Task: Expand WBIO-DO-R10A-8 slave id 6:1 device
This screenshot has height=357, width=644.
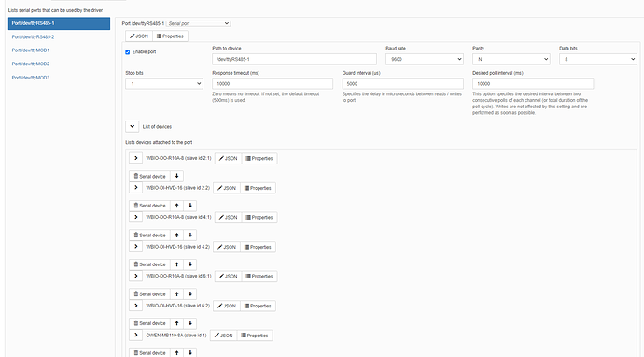Action: point(135,276)
